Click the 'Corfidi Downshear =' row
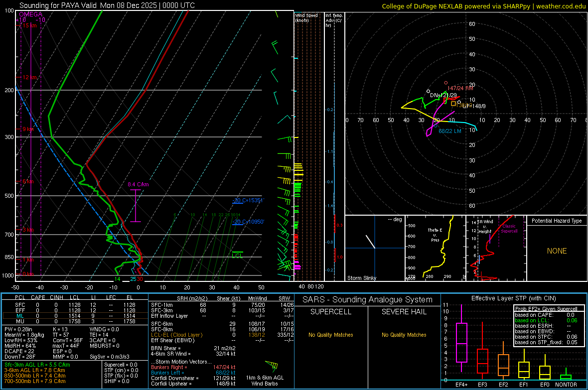The width and height of the screenshot is (588, 390). (x=193, y=378)
